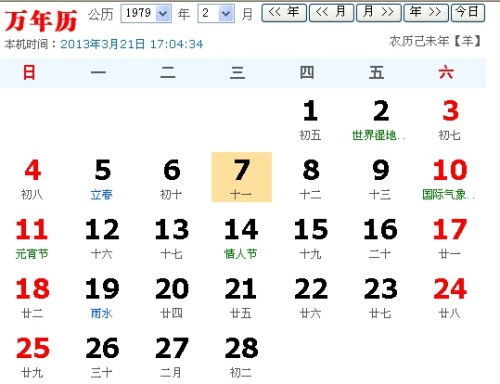Screen dimensions: 500x384
Task: Select February 21 (廿五)
Action: [241, 297]
